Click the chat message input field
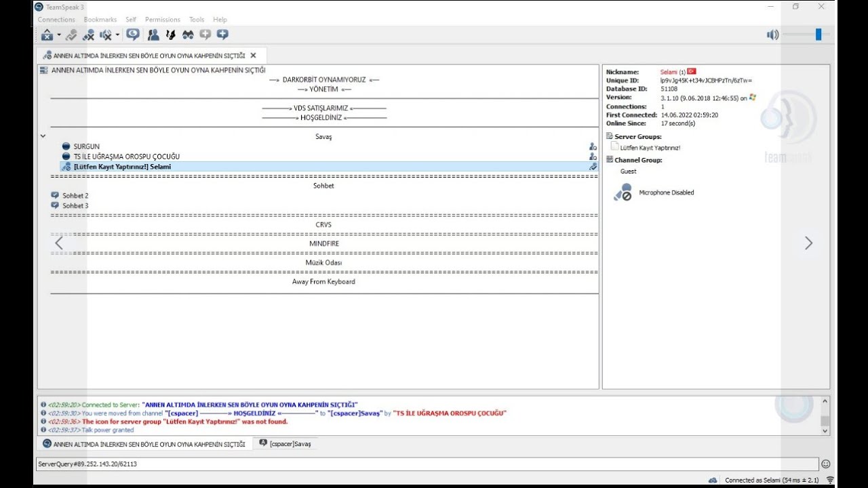868x488 pixels. click(427, 464)
